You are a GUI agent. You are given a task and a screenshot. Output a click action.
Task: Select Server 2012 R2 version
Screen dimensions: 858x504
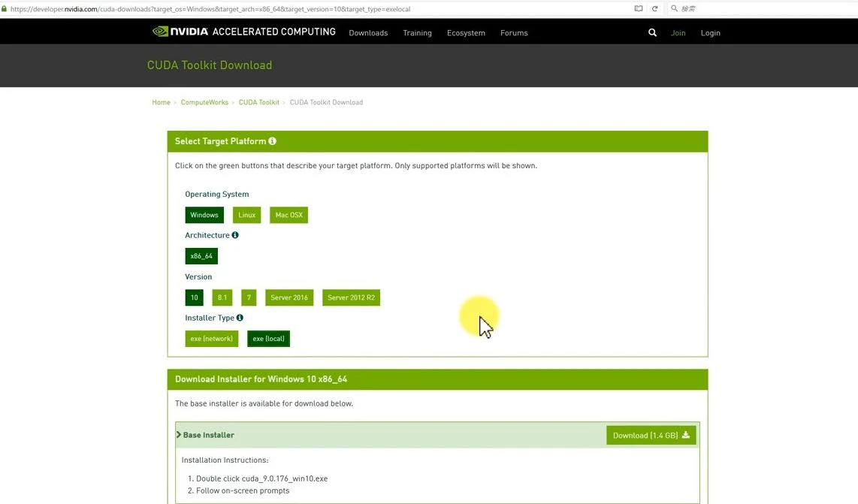coord(352,297)
